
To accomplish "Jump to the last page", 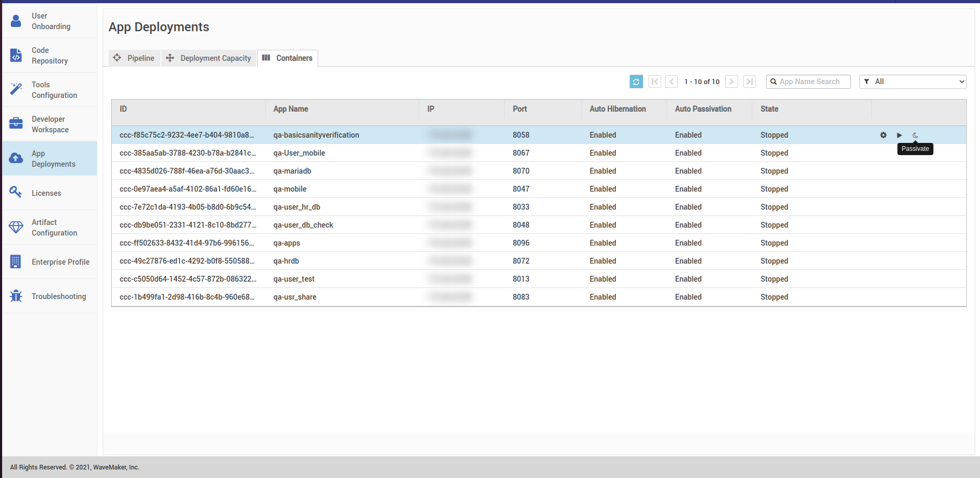I will [749, 82].
